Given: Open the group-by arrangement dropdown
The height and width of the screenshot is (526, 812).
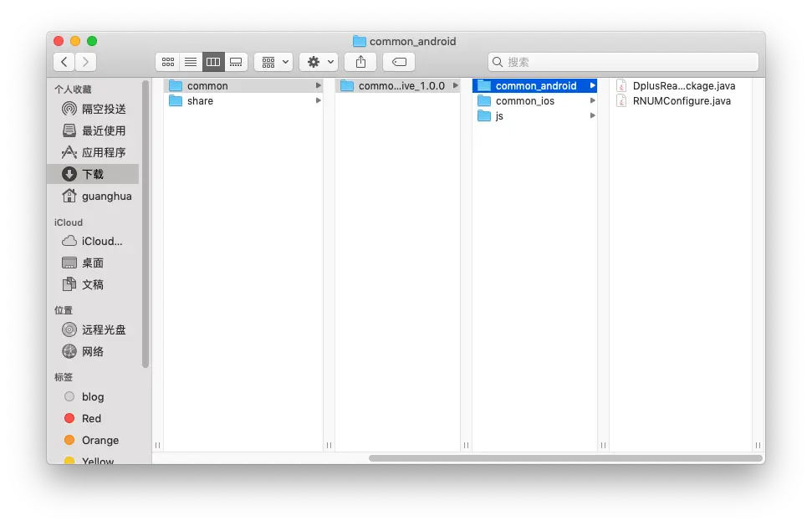Looking at the screenshot, I should click(x=274, y=62).
